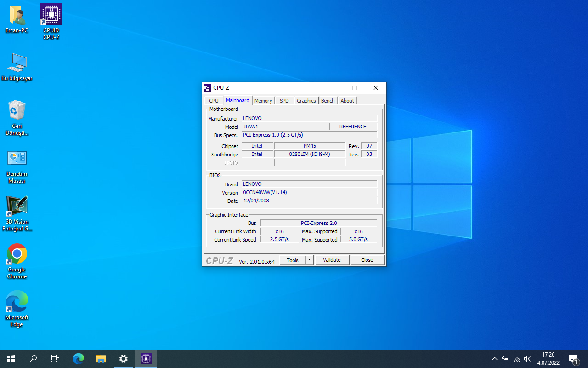Image resolution: width=588 pixels, height=368 pixels.
Task: Switch to the Mainboard tab
Action: pyautogui.click(x=237, y=100)
